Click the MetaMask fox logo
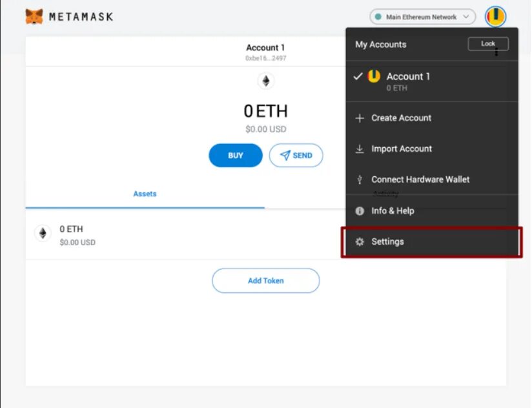The width and height of the screenshot is (532, 408). point(34,16)
